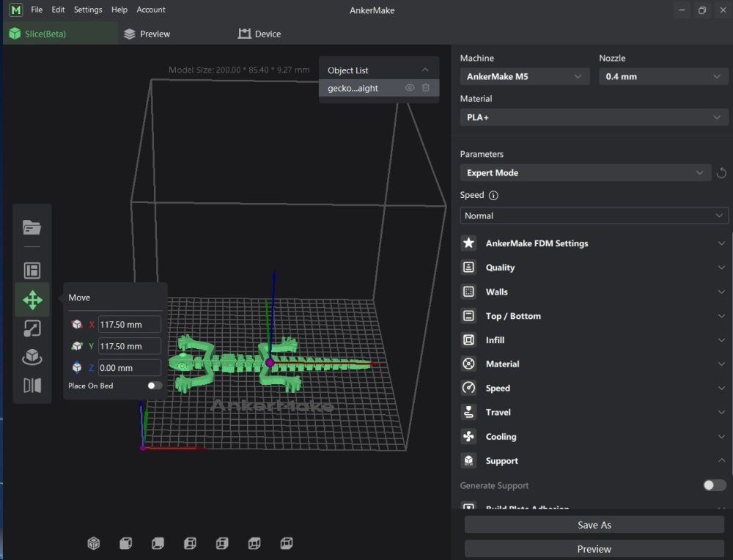This screenshot has height=560, width=733.
Task: Expand the Quality section chevron
Action: pos(721,268)
